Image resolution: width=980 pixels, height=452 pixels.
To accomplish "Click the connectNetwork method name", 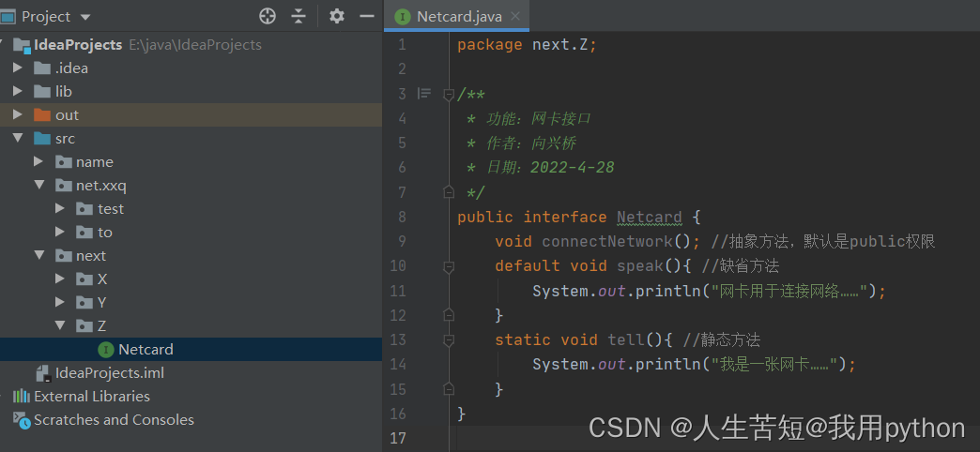I will click(607, 242).
